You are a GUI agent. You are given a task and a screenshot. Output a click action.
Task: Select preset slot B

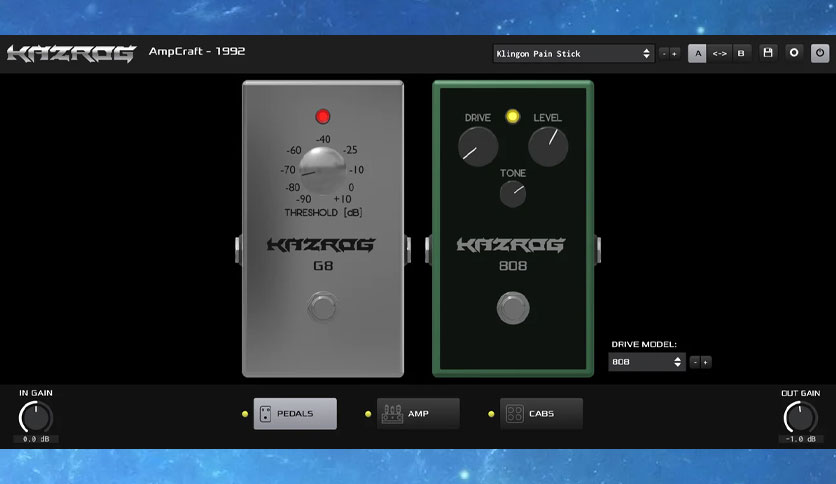coord(741,53)
